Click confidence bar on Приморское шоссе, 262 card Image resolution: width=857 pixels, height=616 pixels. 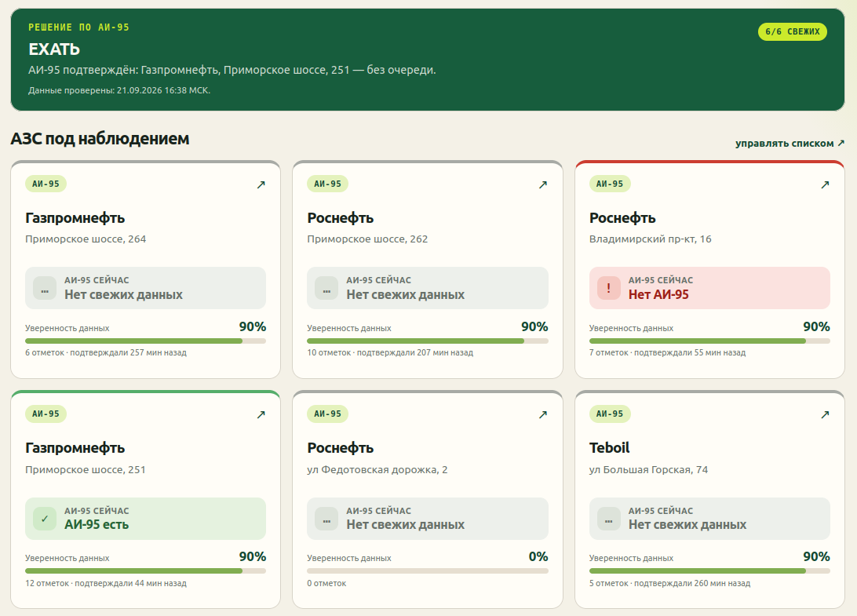428,341
